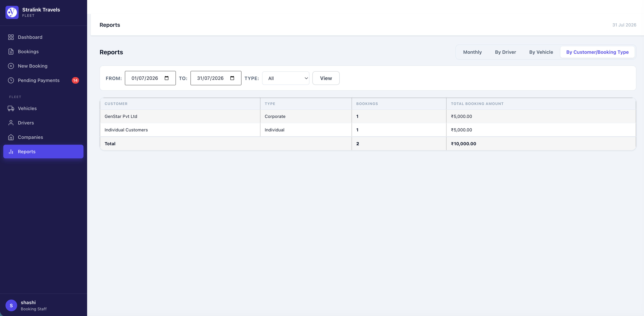Go to Bookings in the sidebar

[43, 51]
